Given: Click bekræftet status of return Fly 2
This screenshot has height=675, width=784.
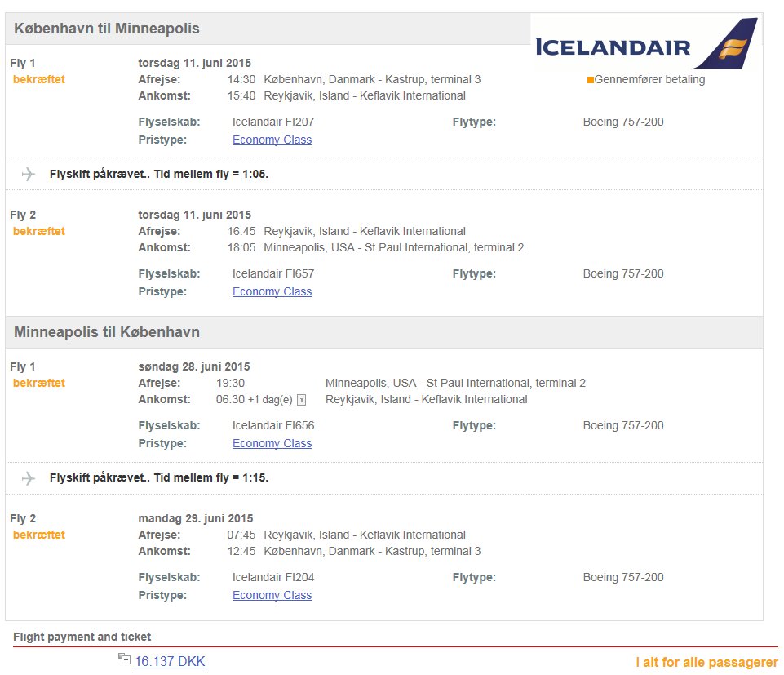Looking at the screenshot, I should 39,535.
